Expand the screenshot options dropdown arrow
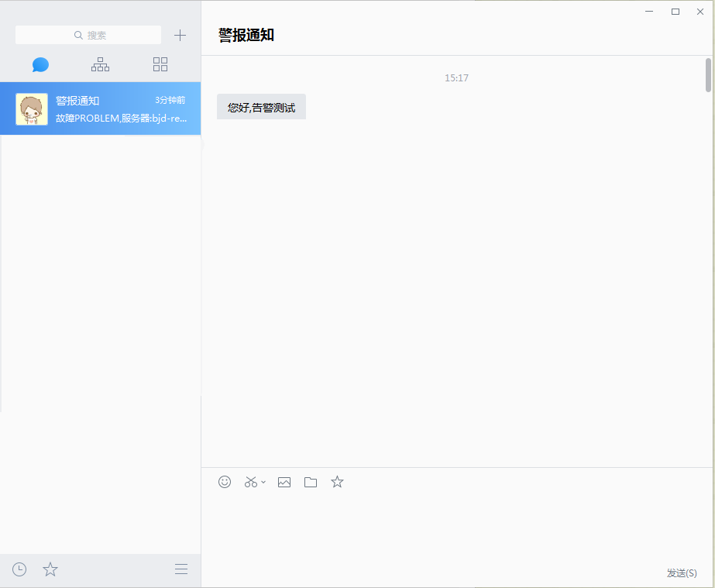715x588 pixels. tap(263, 482)
